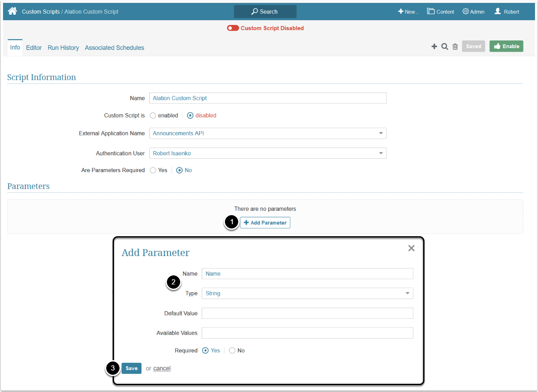Image resolution: width=538 pixels, height=392 pixels.
Task: Open the Type dropdown showing String
Action: [x=307, y=293]
